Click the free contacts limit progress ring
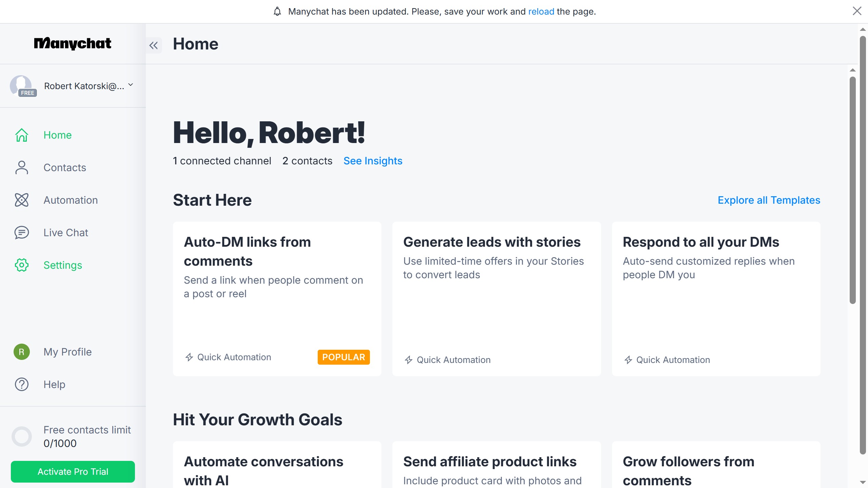Image resolution: width=868 pixels, height=488 pixels. click(22, 436)
